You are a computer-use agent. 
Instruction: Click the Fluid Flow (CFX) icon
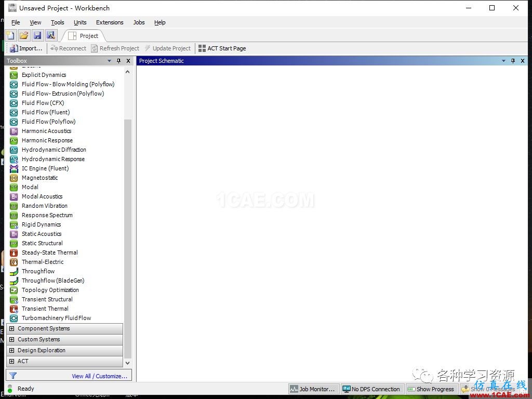14,103
